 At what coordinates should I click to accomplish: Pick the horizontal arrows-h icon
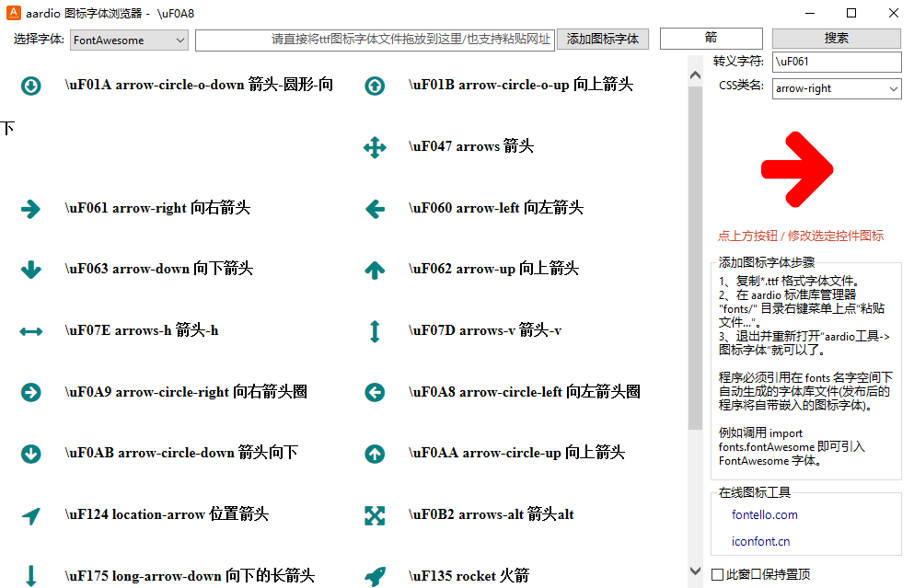tap(31, 331)
